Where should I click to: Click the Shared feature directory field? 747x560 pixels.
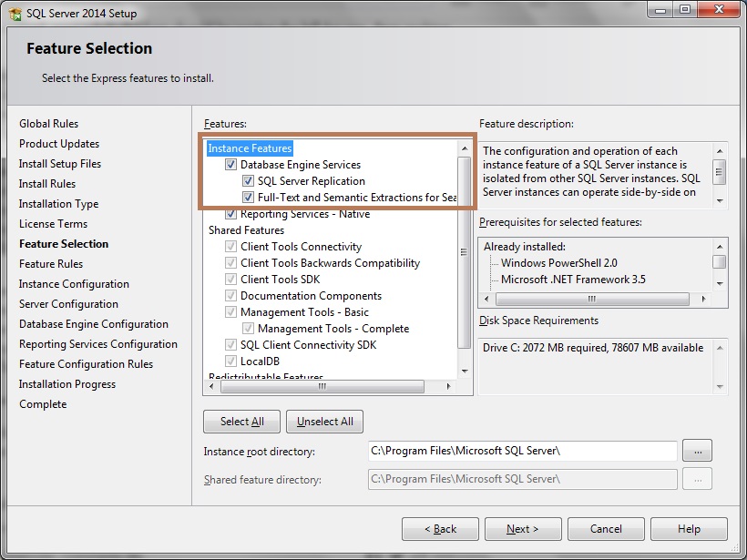(523, 479)
